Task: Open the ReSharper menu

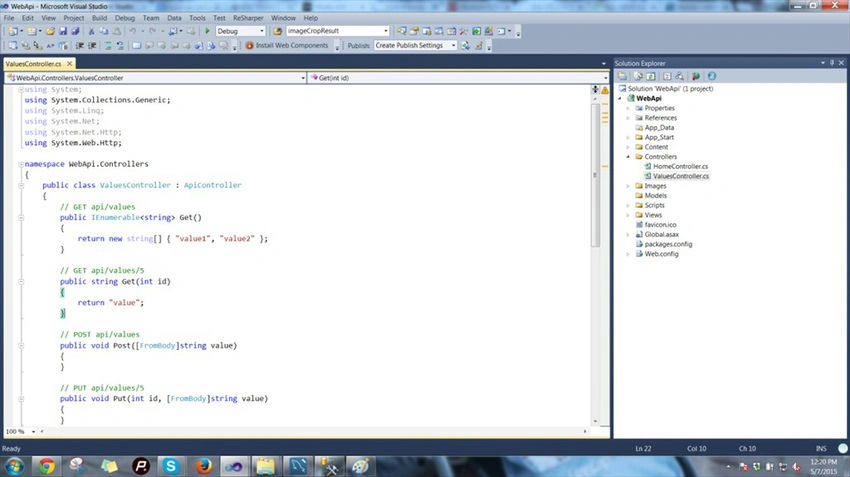Action: [x=248, y=18]
